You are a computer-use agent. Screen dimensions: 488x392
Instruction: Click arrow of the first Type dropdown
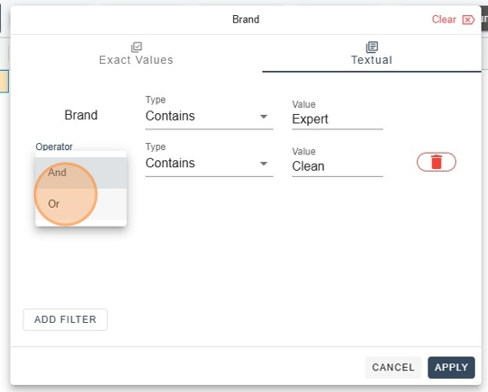click(x=264, y=117)
